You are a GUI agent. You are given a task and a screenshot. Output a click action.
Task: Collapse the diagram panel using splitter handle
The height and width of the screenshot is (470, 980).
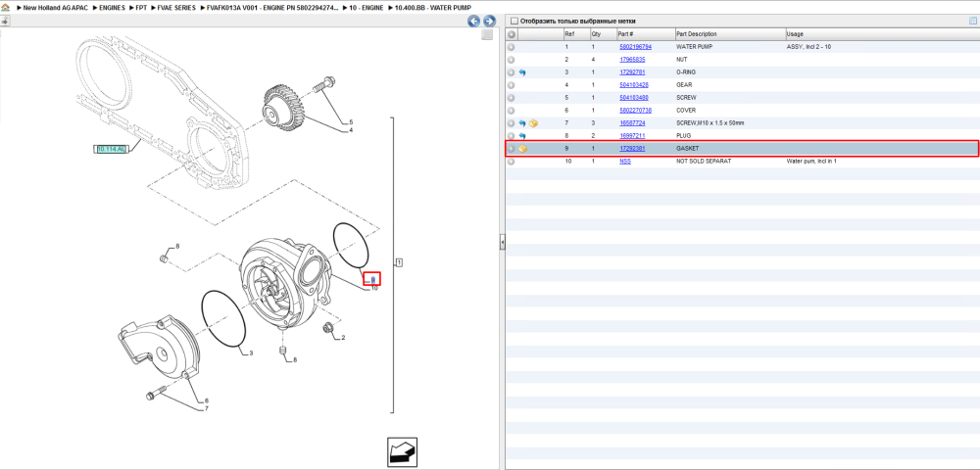pyautogui.click(x=502, y=242)
